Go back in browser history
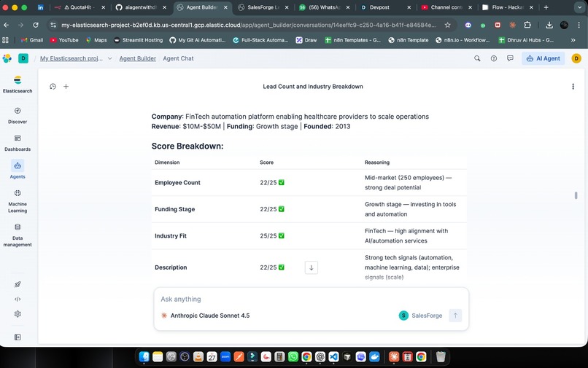The image size is (588, 368). coord(7,25)
